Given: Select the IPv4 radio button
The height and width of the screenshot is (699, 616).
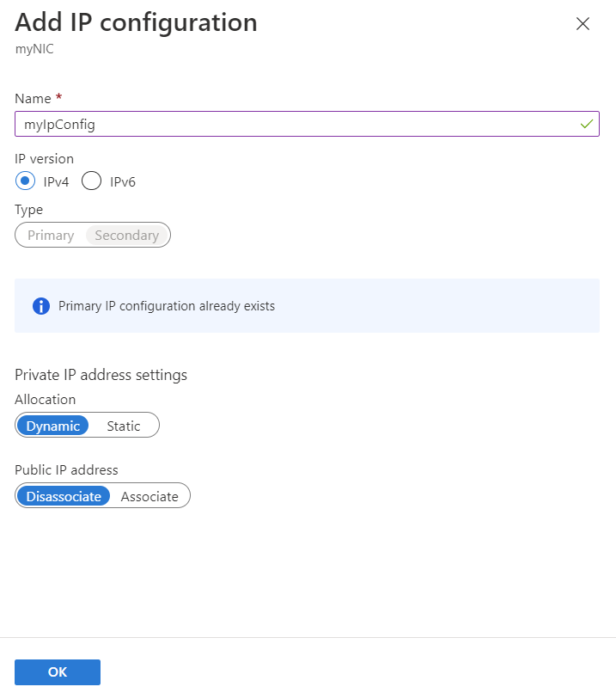Looking at the screenshot, I should [x=26, y=181].
